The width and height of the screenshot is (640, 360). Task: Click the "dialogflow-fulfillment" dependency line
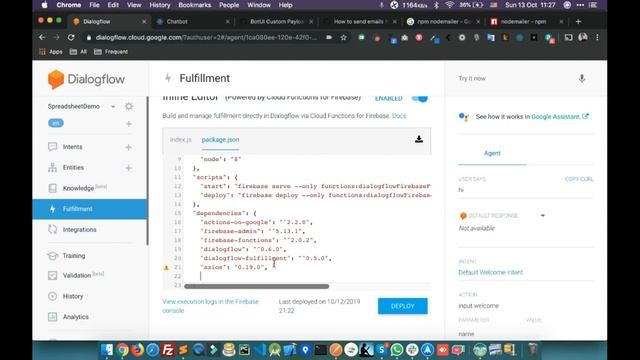click(266, 258)
